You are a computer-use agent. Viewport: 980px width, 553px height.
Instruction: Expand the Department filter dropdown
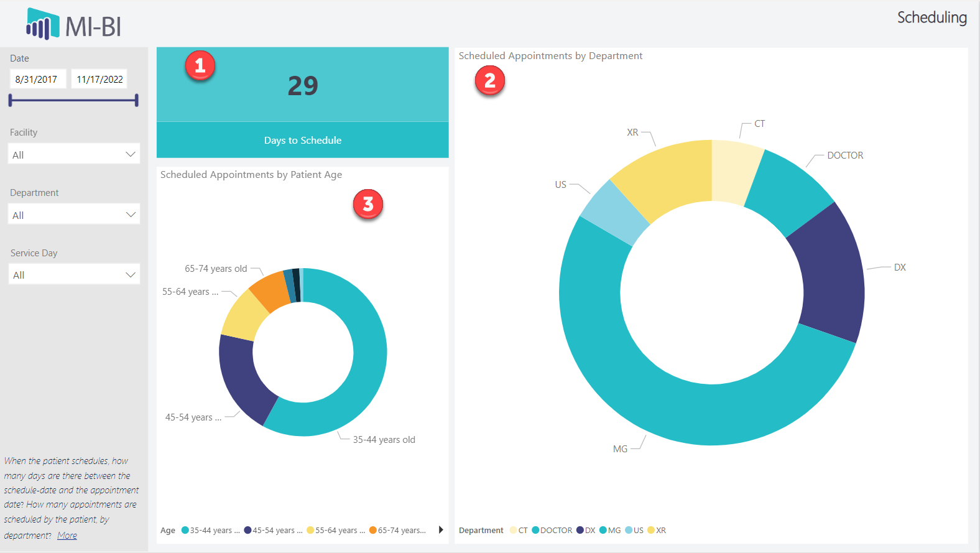point(74,215)
